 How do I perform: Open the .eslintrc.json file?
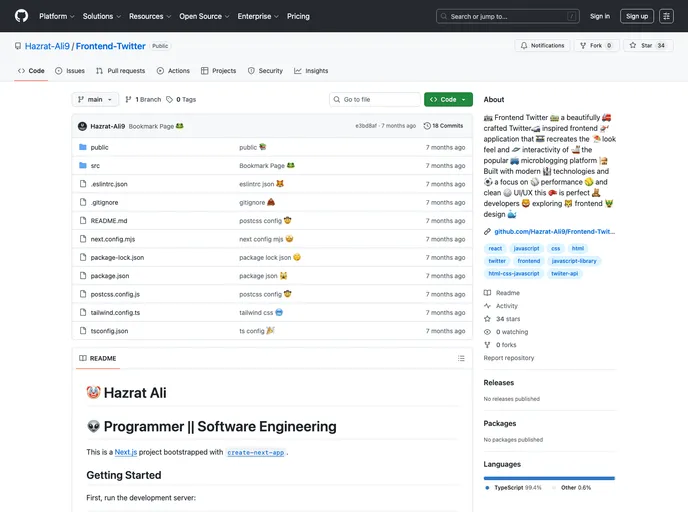pyautogui.click(x=109, y=184)
